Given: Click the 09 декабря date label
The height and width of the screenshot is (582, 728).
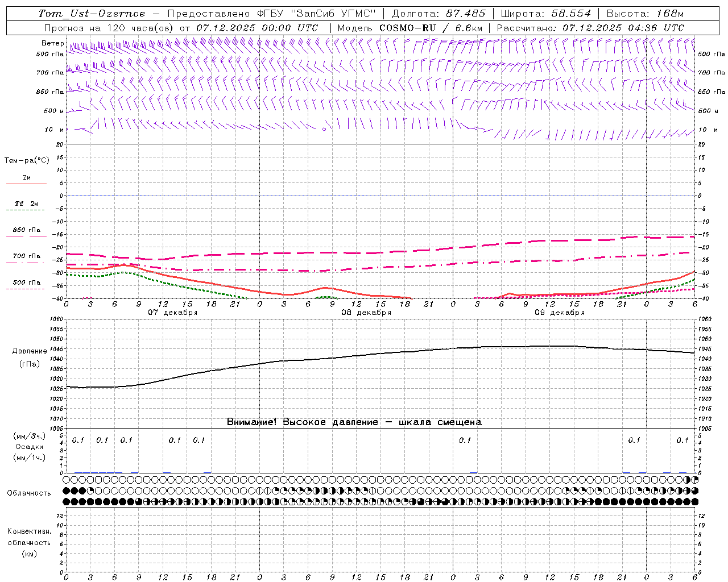Looking at the screenshot, I should (x=560, y=313).
